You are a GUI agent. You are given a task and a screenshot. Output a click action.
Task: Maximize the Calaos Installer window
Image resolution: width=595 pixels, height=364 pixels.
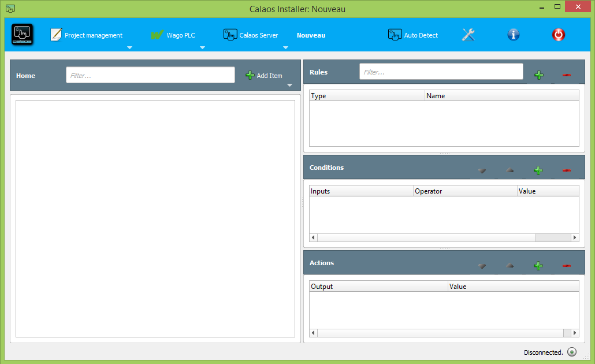pos(557,7)
